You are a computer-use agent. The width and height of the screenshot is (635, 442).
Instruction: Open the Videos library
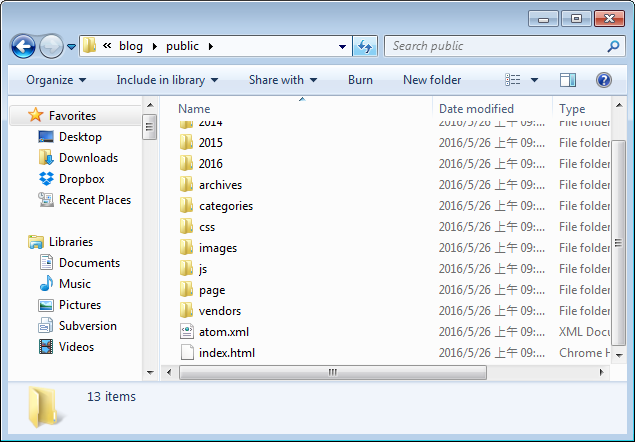click(76, 347)
